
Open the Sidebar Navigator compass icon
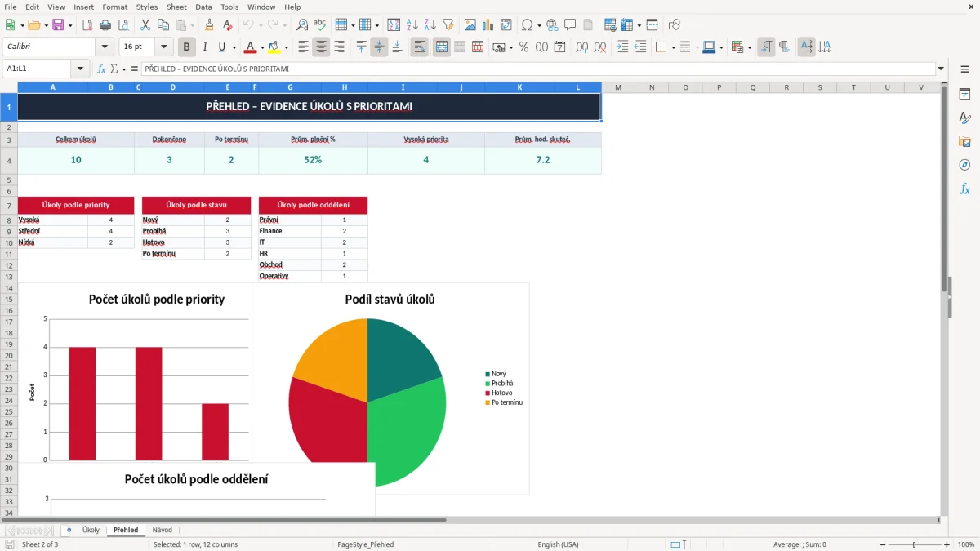pos(964,165)
